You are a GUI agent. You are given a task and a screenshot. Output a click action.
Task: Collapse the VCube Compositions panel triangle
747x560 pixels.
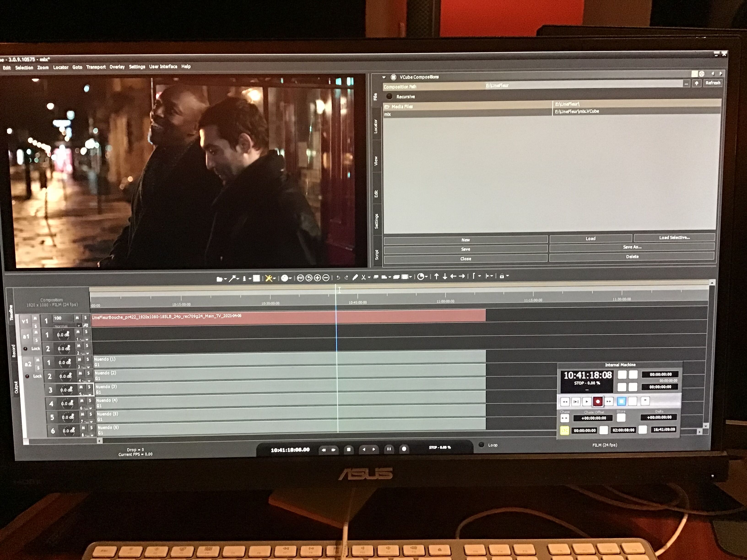[x=384, y=77]
